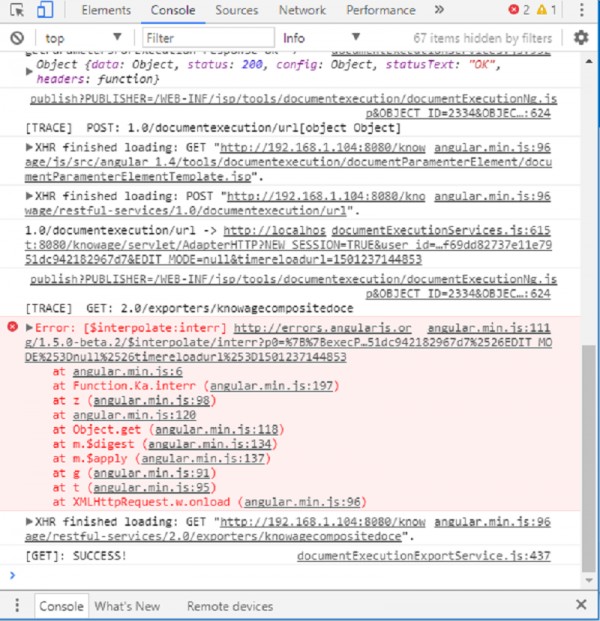The height and width of the screenshot is (621, 600).
Task: Open the angular.min.js:6 stack trace link
Action: point(128,371)
